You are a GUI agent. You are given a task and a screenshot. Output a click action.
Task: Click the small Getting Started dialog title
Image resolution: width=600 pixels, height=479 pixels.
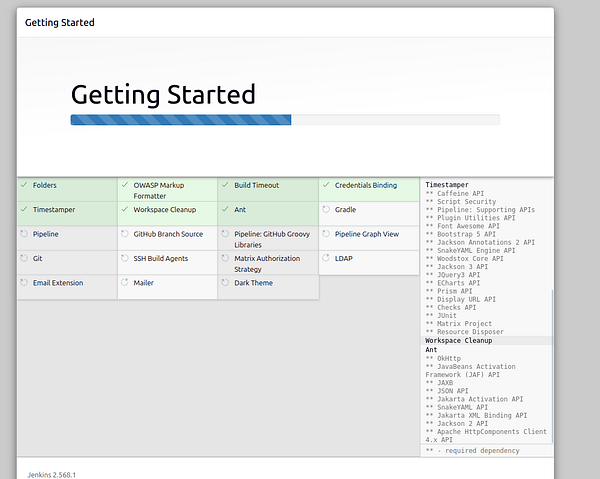tap(60, 23)
